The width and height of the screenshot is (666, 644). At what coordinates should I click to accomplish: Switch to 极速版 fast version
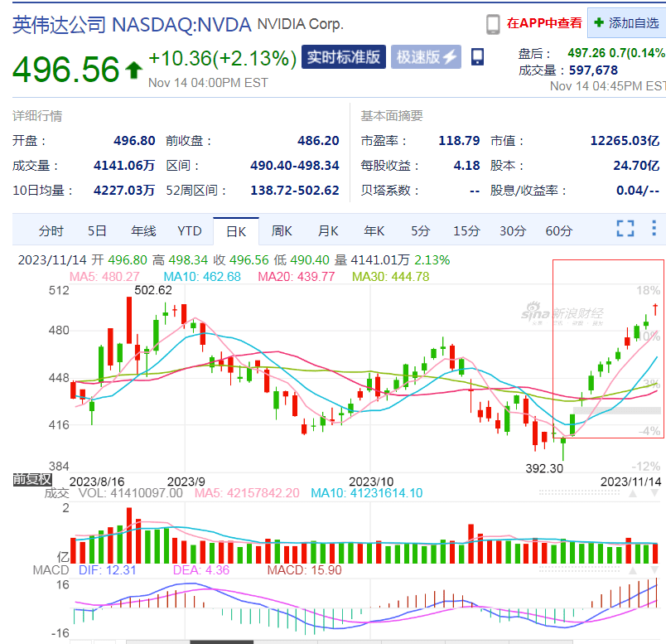pyautogui.click(x=426, y=57)
